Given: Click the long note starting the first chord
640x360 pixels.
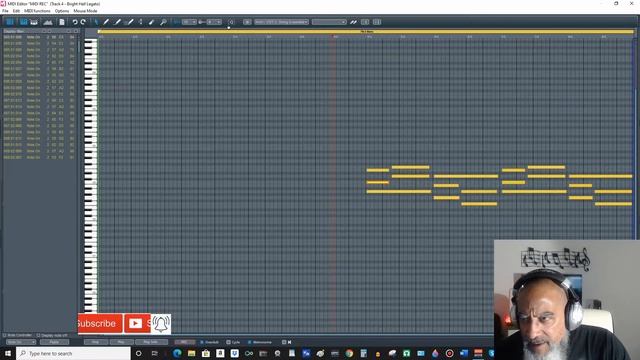Looking at the screenshot, I should [x=399, y=191].
